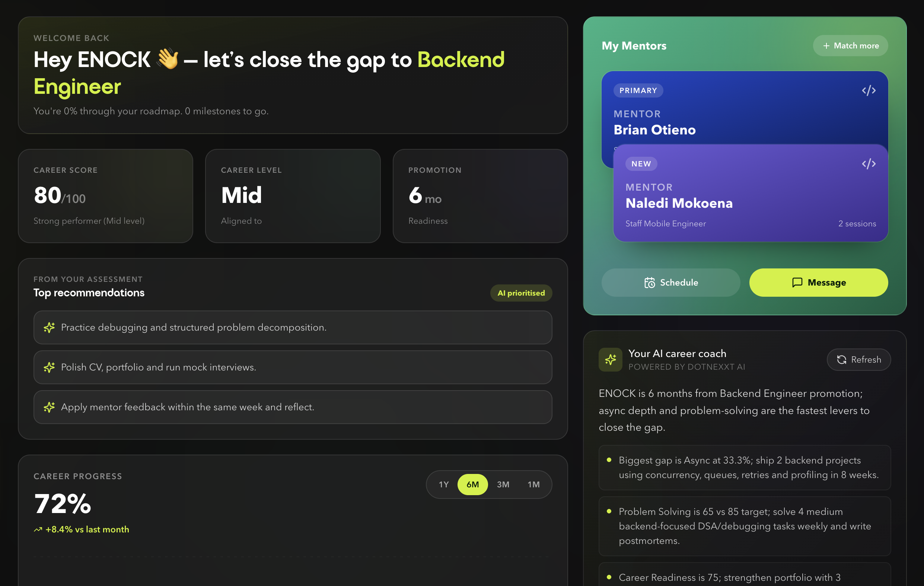Select the 6M time range
Viewport: 924px width, 586px height.
[x=472, y=484]
